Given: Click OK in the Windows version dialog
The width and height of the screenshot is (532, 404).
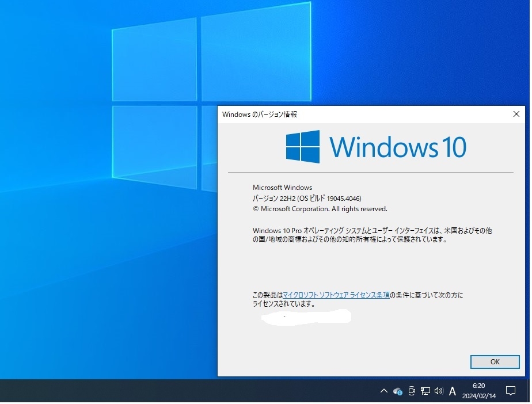Looking at the screenshot, I should pos(496,363).
